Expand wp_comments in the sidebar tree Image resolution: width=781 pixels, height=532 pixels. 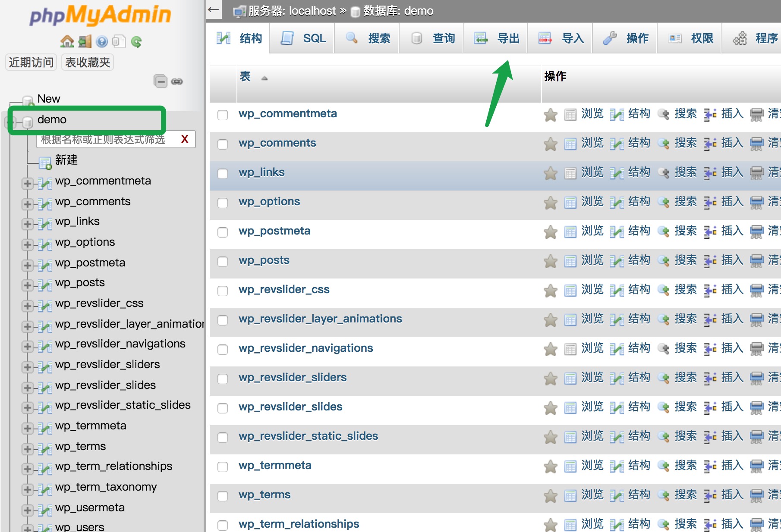point(27,204)
